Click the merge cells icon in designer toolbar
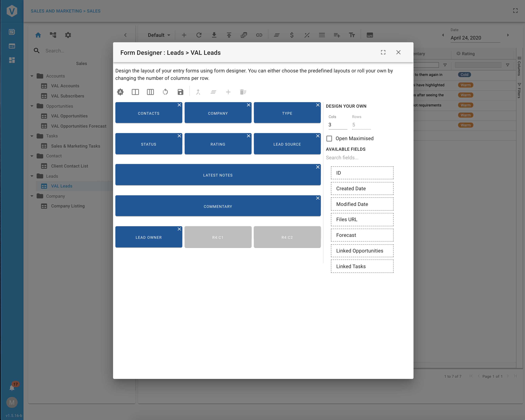Viewport: 525px width, 420px height. pos(198,92)
